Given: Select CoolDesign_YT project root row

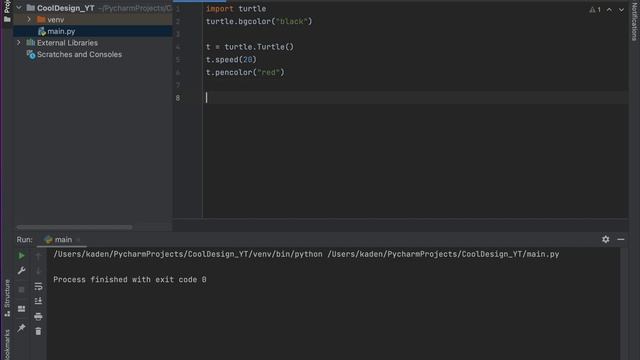Looking at the screenshot, I should [x=93, y=8].
